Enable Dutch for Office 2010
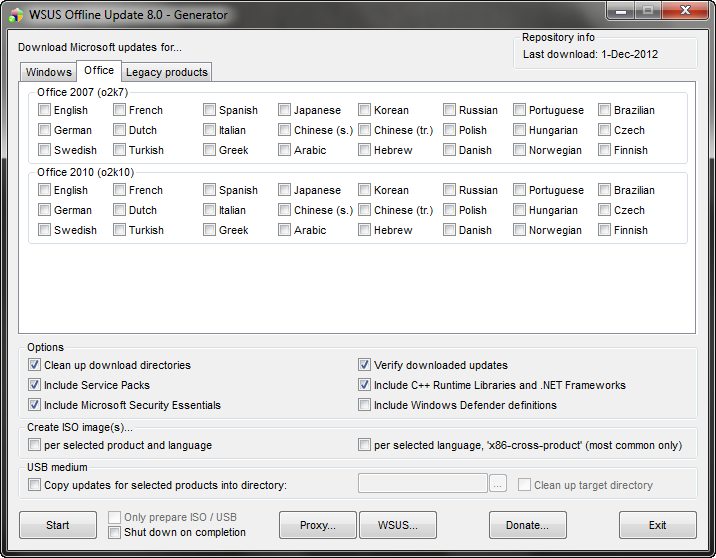This screenshot has height=558, width=716. pyautogui.click(x=119, y=210)
